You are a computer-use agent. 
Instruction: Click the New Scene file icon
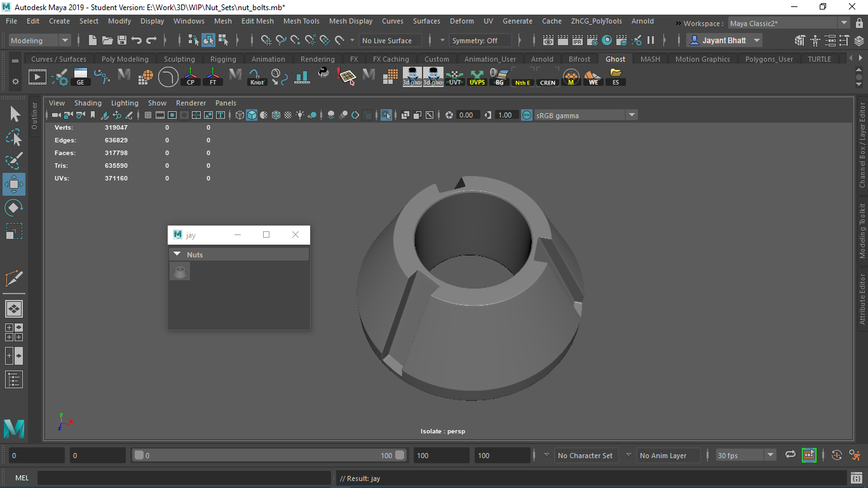93,40
